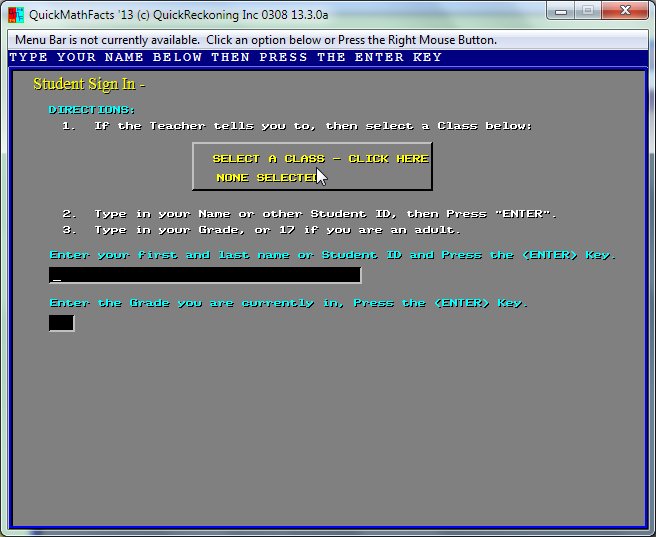Minimize the QuickMathFacts window
This screenshot has height=537, width=656.
(560, 11)
